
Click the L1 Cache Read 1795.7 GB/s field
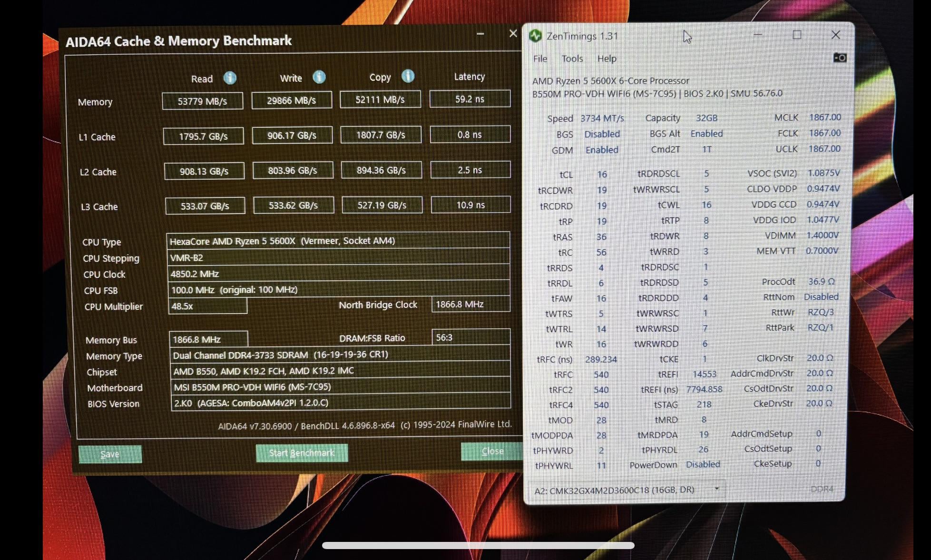click(x=203, y=137)
